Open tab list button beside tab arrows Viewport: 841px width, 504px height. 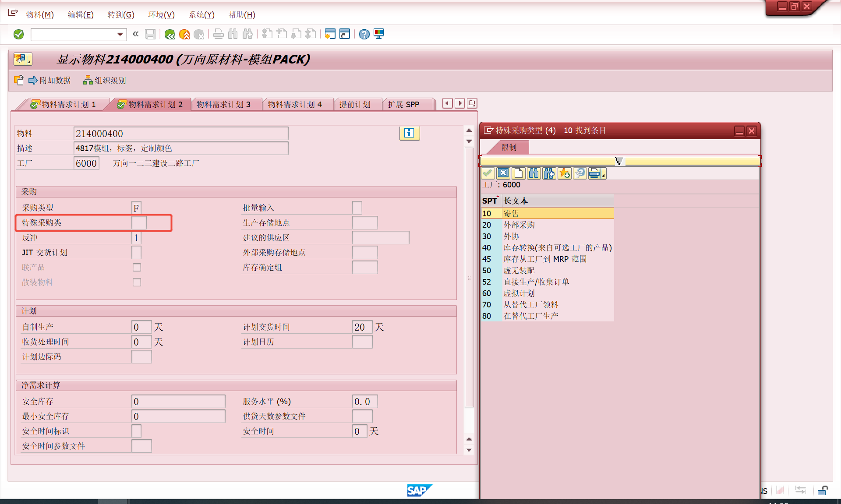(472, 103)
